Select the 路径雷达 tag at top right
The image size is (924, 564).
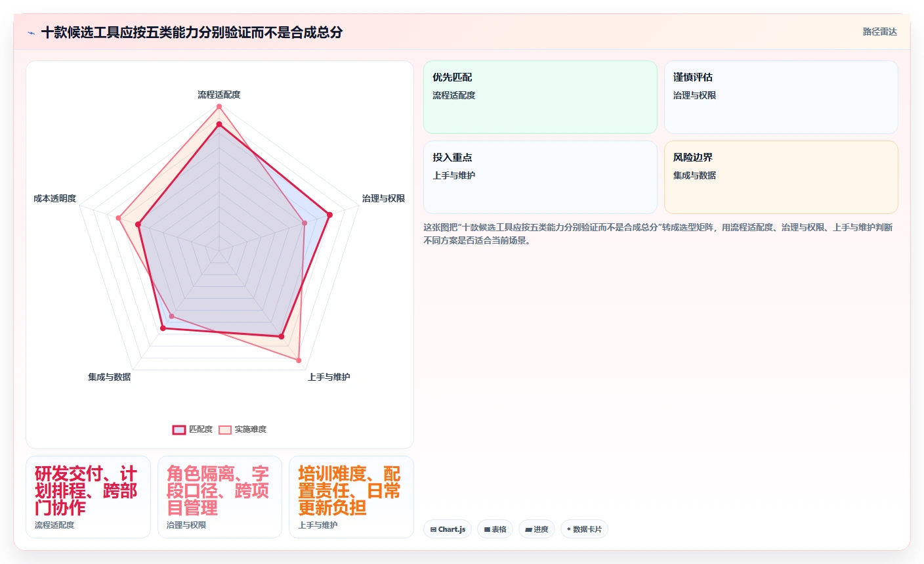point(879,32)
